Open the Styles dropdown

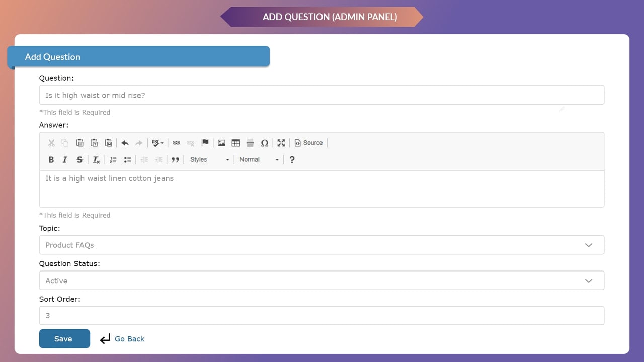[210, 159]
